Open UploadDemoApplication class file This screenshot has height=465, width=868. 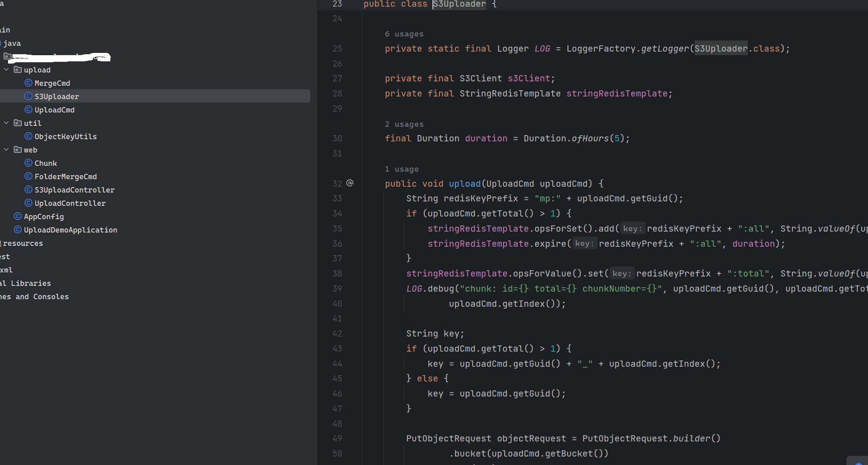click(x=70, y=230)
